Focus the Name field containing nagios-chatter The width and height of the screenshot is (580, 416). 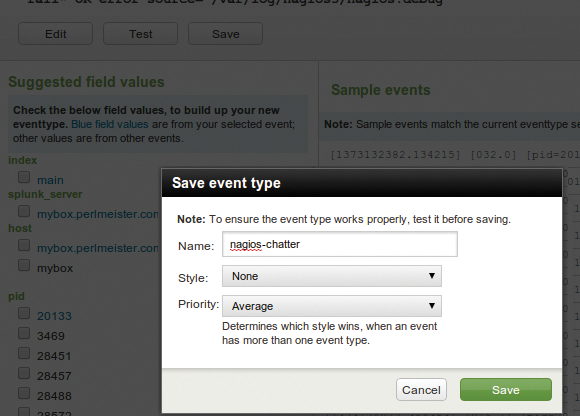[x=340, y=244]
